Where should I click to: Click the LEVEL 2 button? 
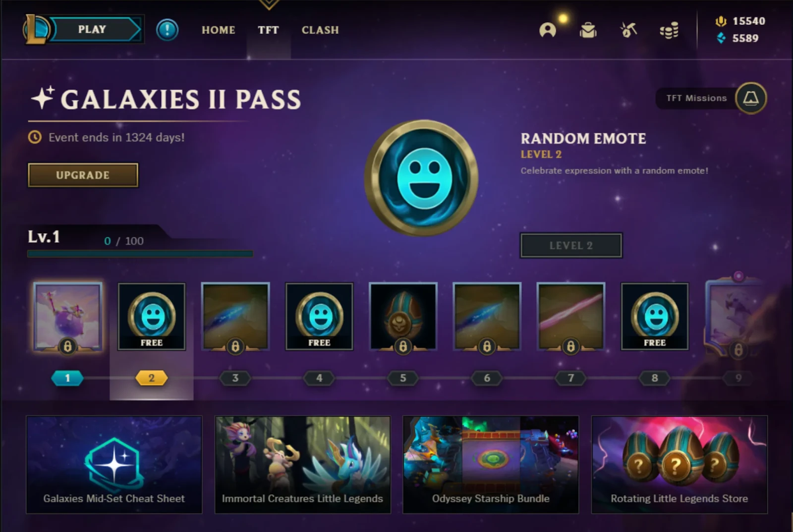571,245
